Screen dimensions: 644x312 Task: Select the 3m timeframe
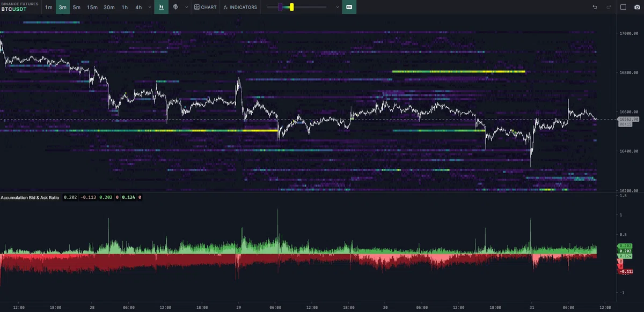click(x=63, y=7)
